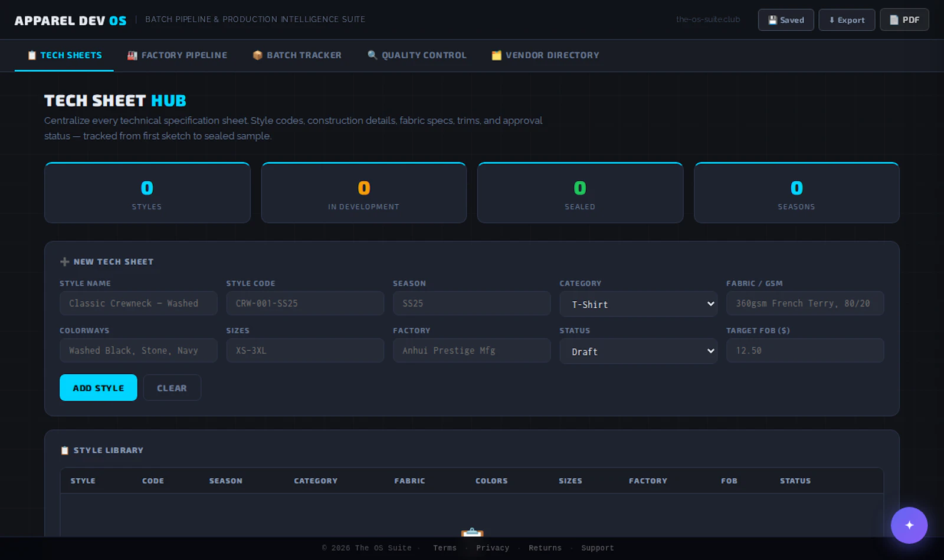944x560 pixels.
Task: Open the purple sparkle assistant button
Action: pos(909,525)
